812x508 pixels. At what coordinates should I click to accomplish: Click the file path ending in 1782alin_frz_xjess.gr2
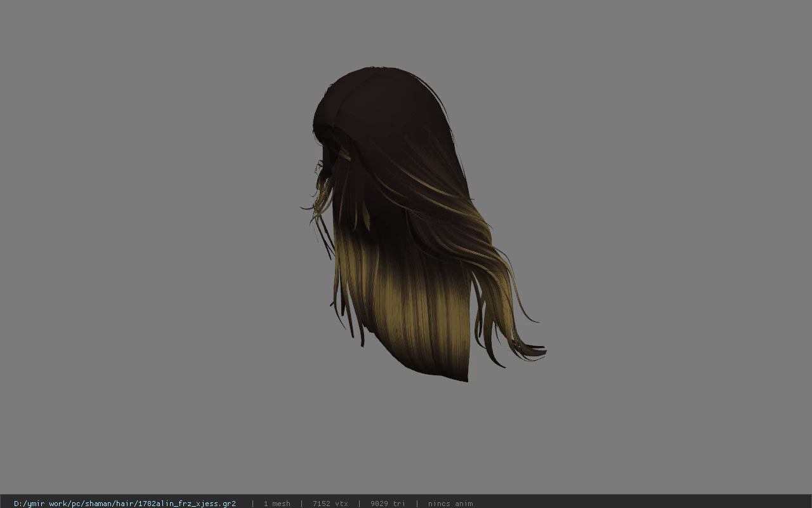click(x=125, y=504)
